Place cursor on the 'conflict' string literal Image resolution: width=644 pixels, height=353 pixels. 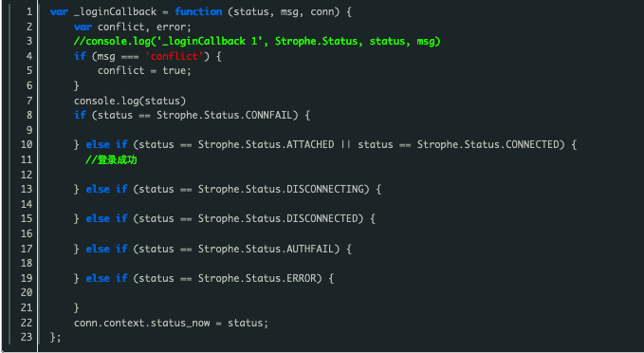point(175,56)
